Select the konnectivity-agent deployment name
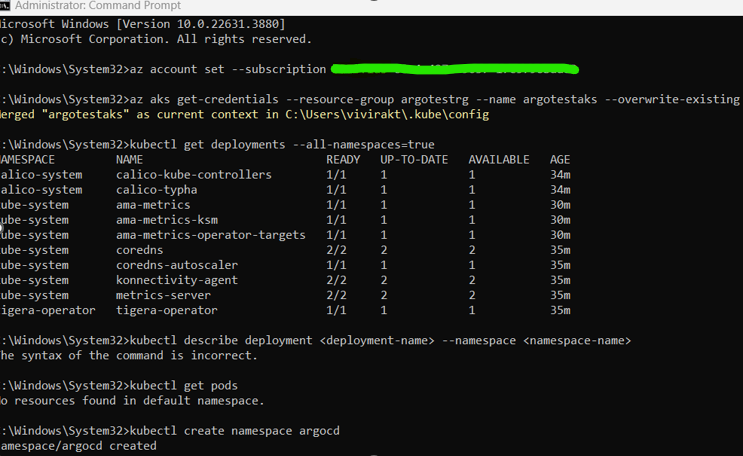Image resolution: width=743 pixels, height=456 pixels. tap(176, 280)
